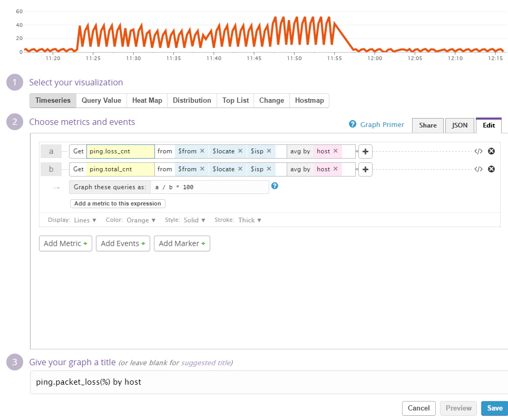Viewport: 508px width, 420px height.
Task: Edit graph title input field
Action: pos(269,382)
